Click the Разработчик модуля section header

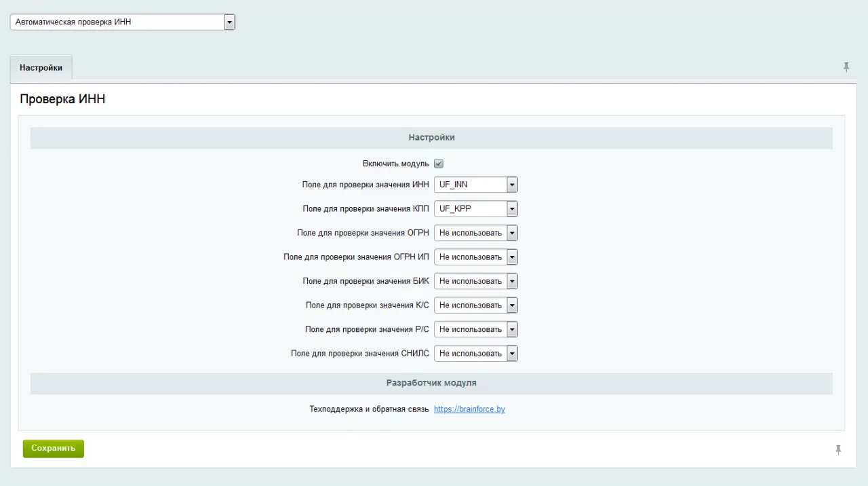click(431, 383)
